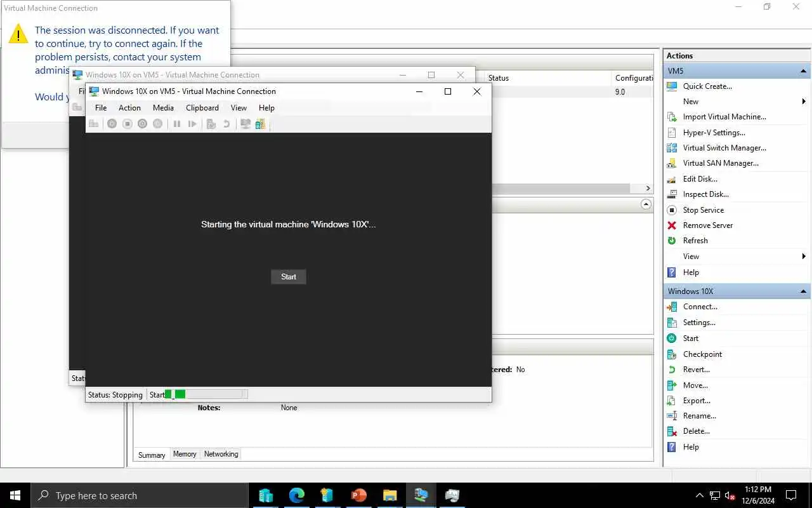Screen dimensions: 812x508
Task: Open Help under VM5 actions
Action: click(691, 272)
